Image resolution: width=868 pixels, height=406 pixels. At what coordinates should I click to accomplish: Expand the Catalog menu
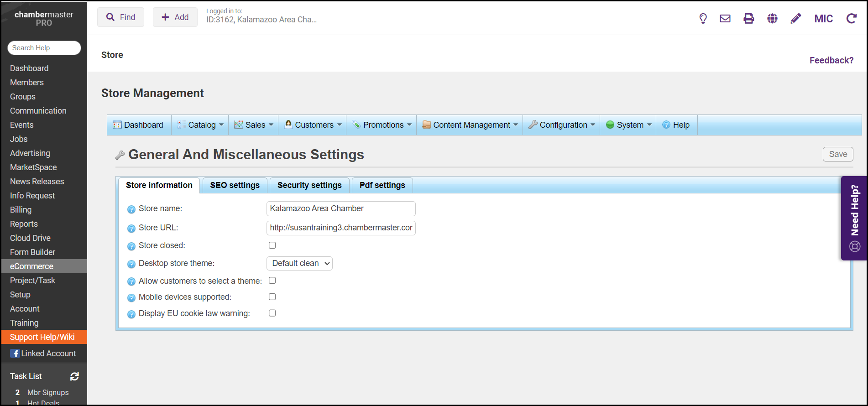201,125
